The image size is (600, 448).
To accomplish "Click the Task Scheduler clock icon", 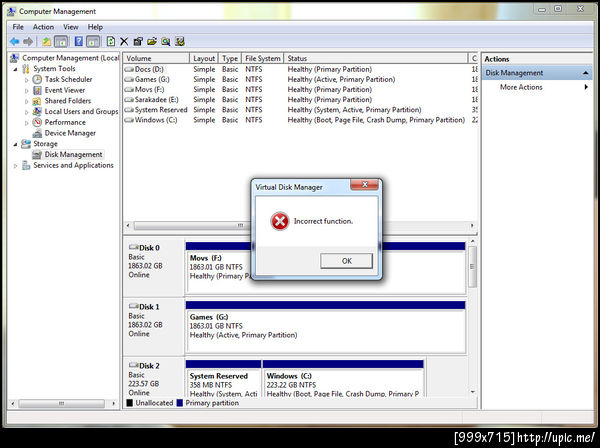I will [x=37, y=79].
